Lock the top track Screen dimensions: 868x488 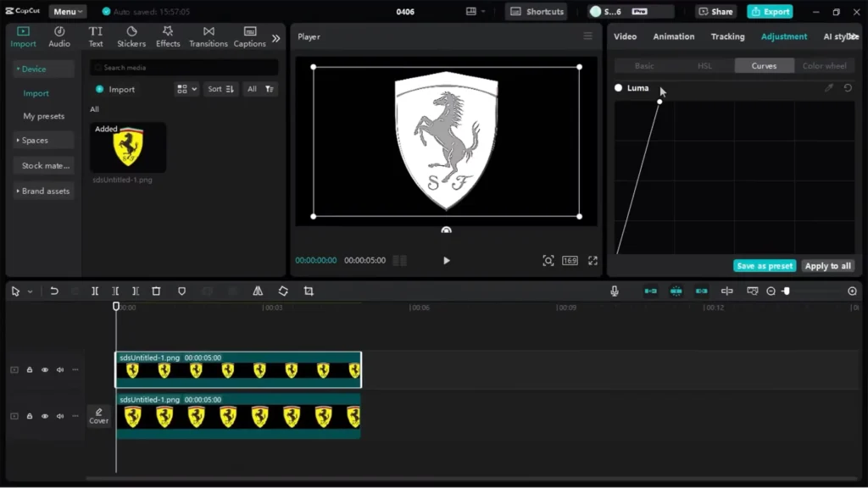(30, 369)
